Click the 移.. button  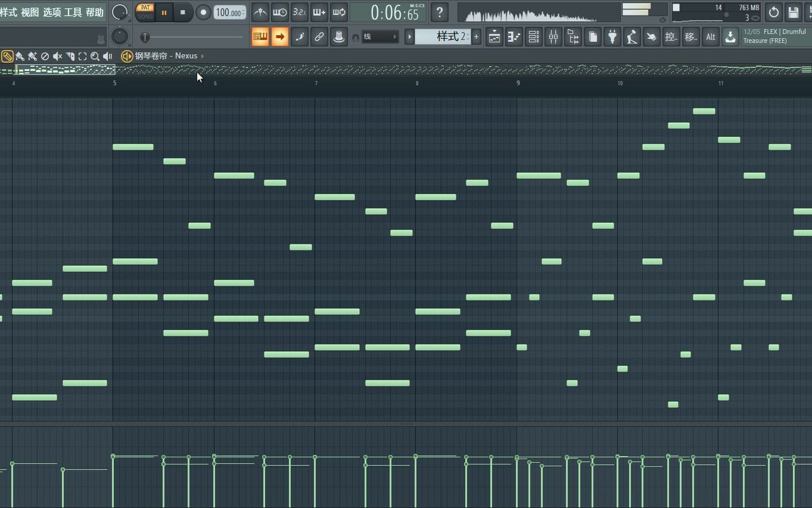pyautogui.click(x=691, y=37)
